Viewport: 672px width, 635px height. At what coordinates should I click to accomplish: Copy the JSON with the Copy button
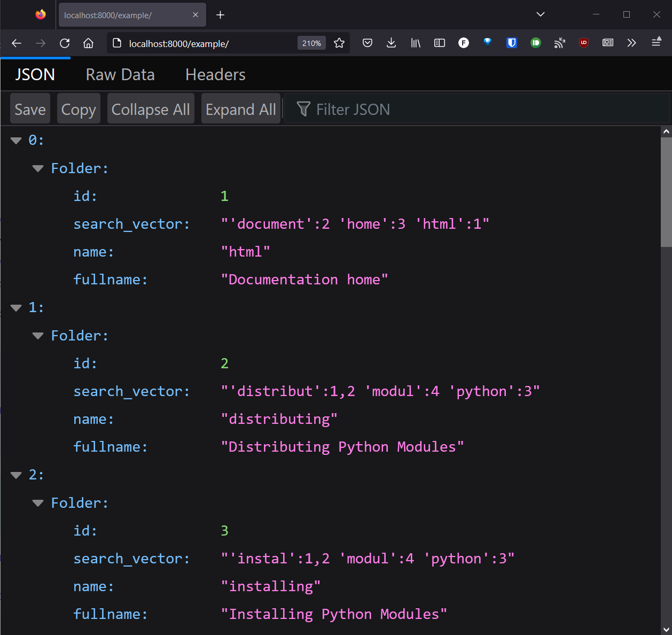pyautogui.click(x=78, y=109)
